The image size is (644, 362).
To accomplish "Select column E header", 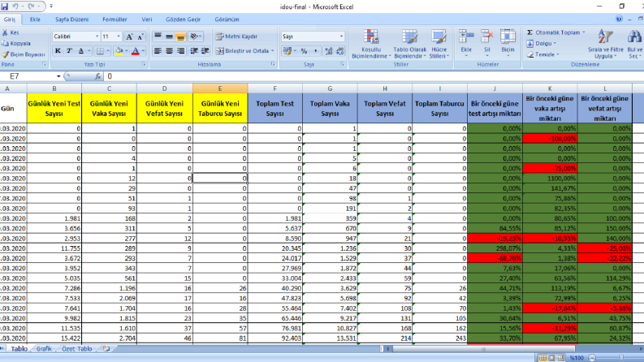I will click(x=220, y=88).
